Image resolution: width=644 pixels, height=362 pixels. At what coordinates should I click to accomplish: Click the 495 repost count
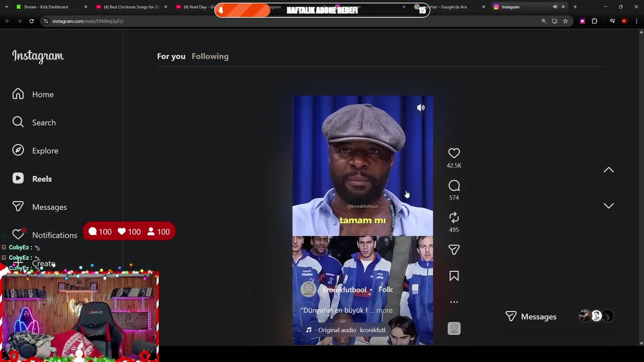[454, 230]
